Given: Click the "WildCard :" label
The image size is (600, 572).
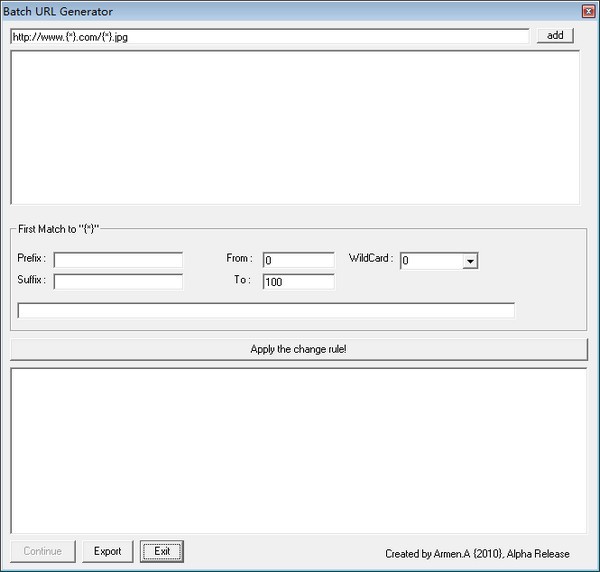Looking at the screenshot, I should [371, 259].
